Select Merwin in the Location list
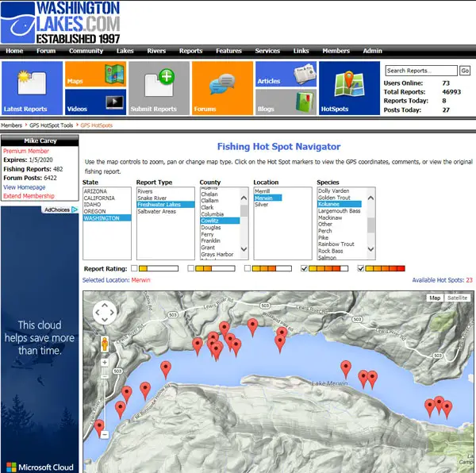Viewport: 476px width, 473px height. tap(268, 198)
